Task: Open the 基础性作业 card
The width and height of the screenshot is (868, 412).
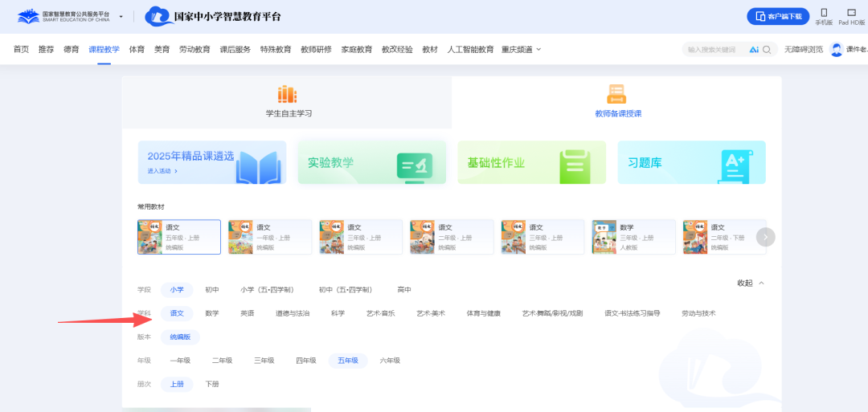Action: pos(532,162)
